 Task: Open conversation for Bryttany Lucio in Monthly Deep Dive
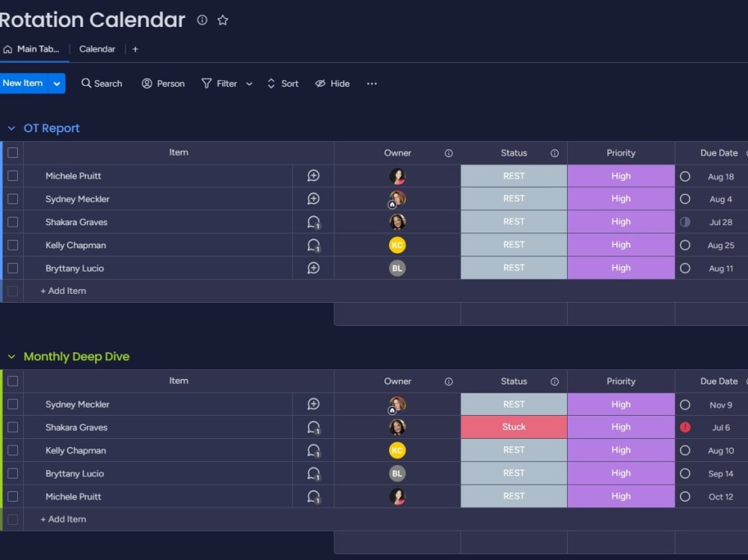tap(313, 474)
